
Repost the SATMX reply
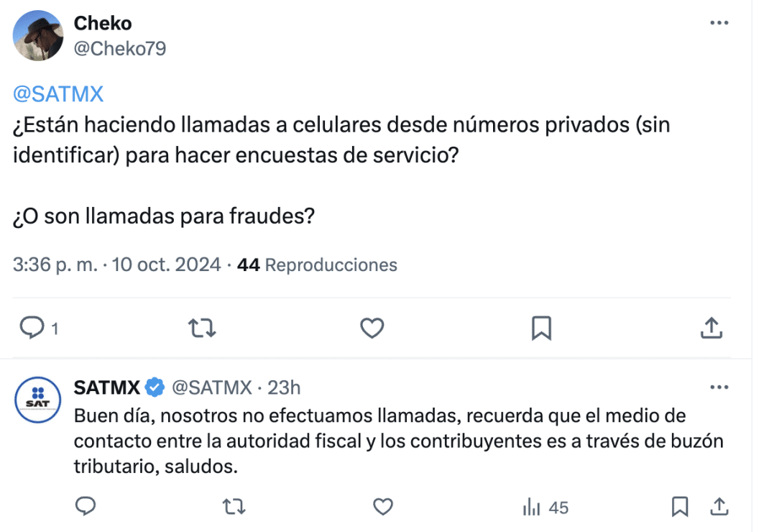pyautogui.click(x=234, y=508)
